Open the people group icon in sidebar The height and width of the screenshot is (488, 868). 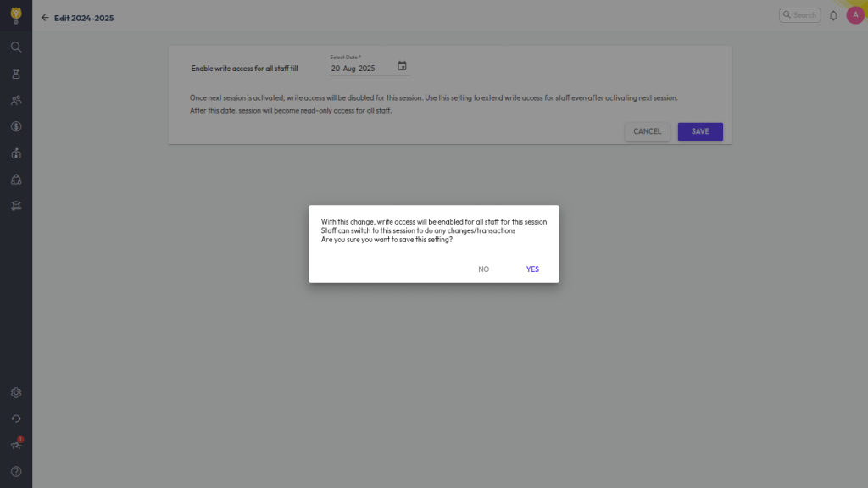tap(16, 100)
